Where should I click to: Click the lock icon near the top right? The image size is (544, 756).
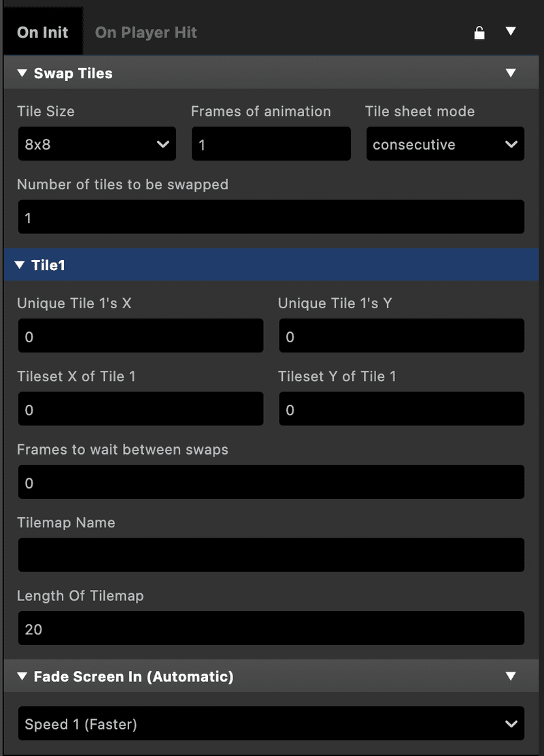click(479, 31)
